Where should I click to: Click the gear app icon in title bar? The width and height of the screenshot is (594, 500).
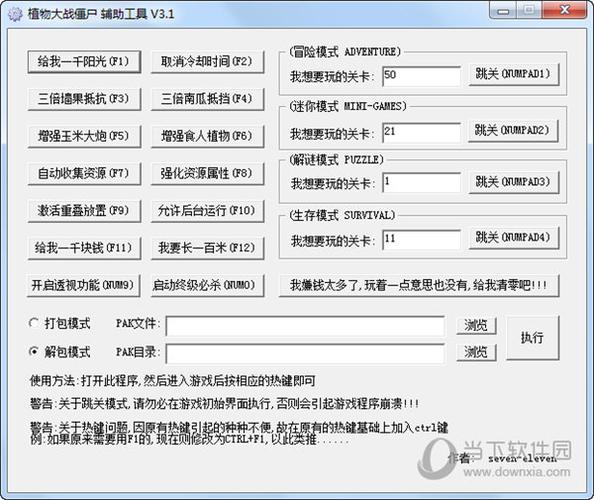point(15,14)
